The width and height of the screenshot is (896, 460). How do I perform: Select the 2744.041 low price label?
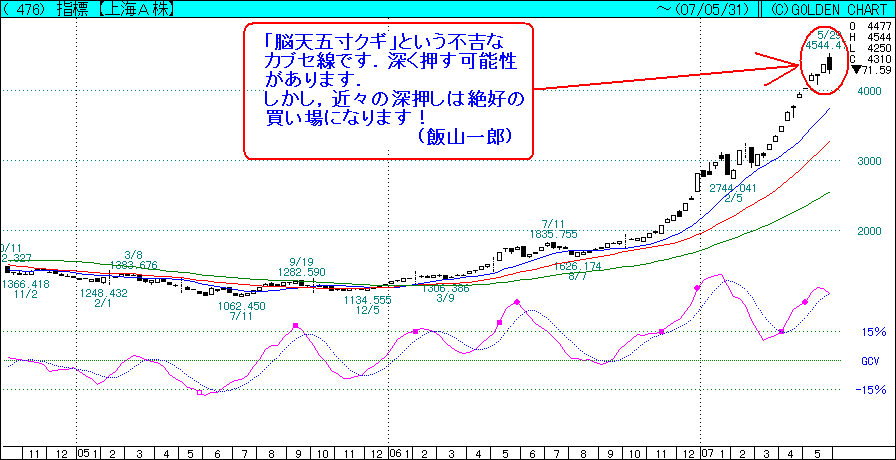tap(733, 188)
